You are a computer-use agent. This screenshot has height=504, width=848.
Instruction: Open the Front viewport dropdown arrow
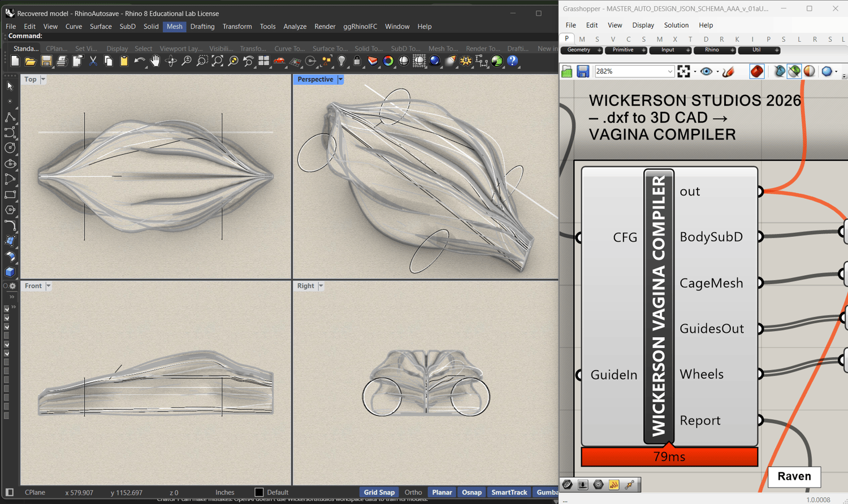[49, 286]
